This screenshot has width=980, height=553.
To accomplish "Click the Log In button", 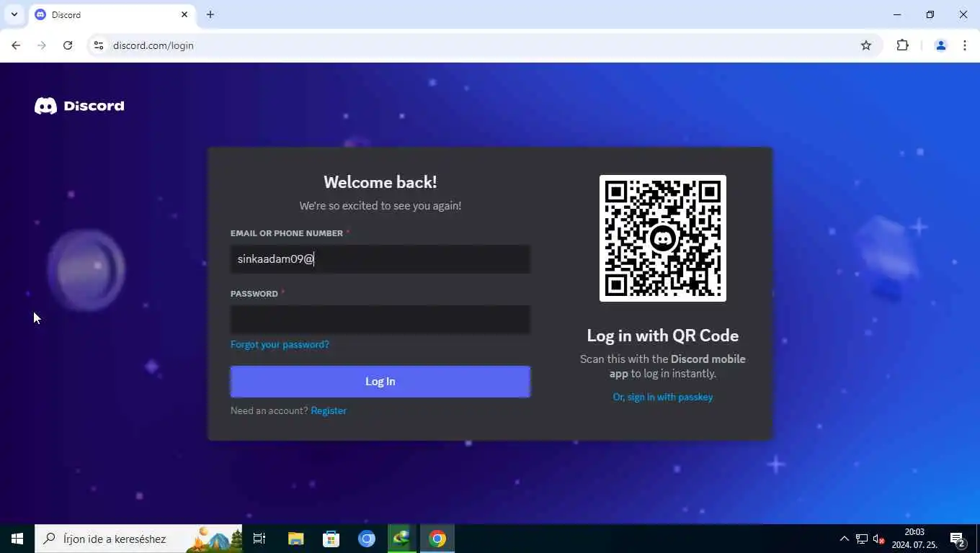I will click(380, 382).
